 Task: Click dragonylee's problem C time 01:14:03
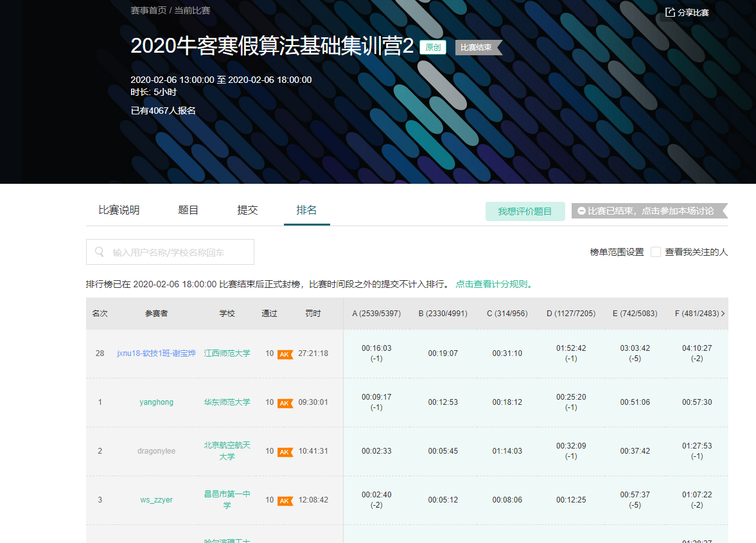point(507,451)
